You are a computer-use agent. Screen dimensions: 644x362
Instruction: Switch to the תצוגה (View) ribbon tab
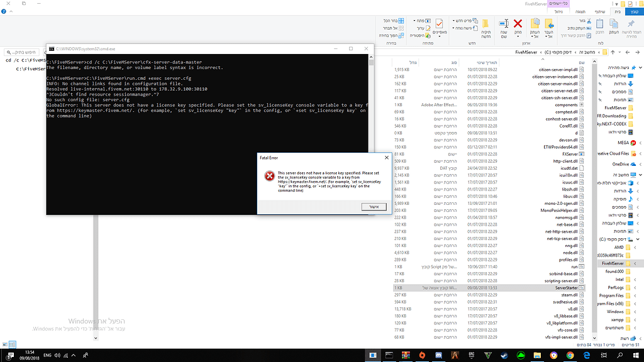[582, 11]
